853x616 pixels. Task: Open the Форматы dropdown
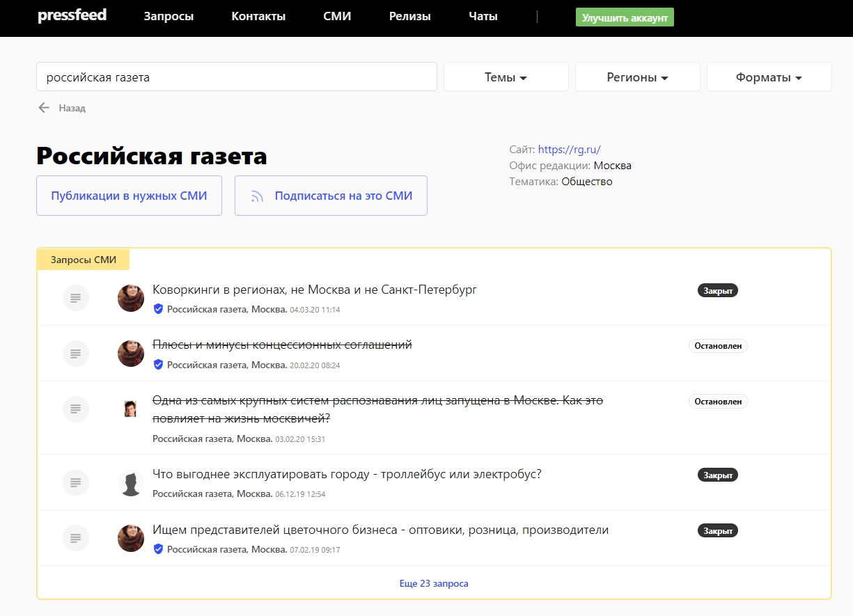(x=769, y=77)
